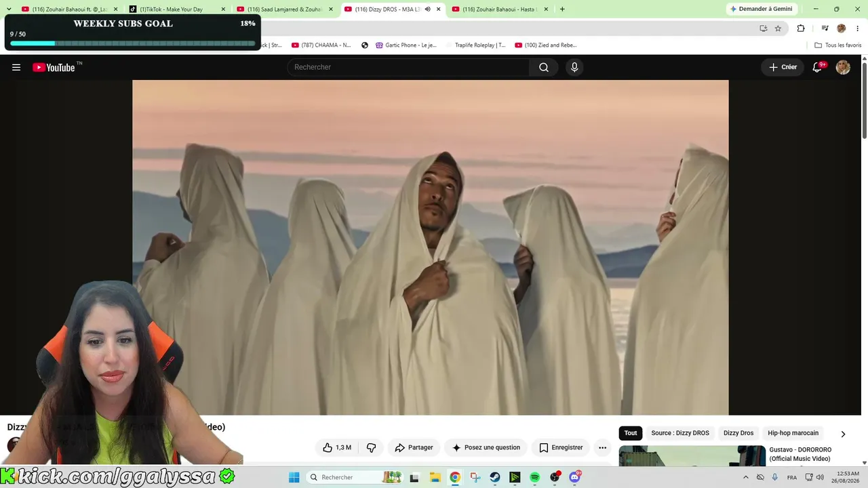Open Task View on the taskbar
This screenshot has width=868, height=488.
point(414,477)
